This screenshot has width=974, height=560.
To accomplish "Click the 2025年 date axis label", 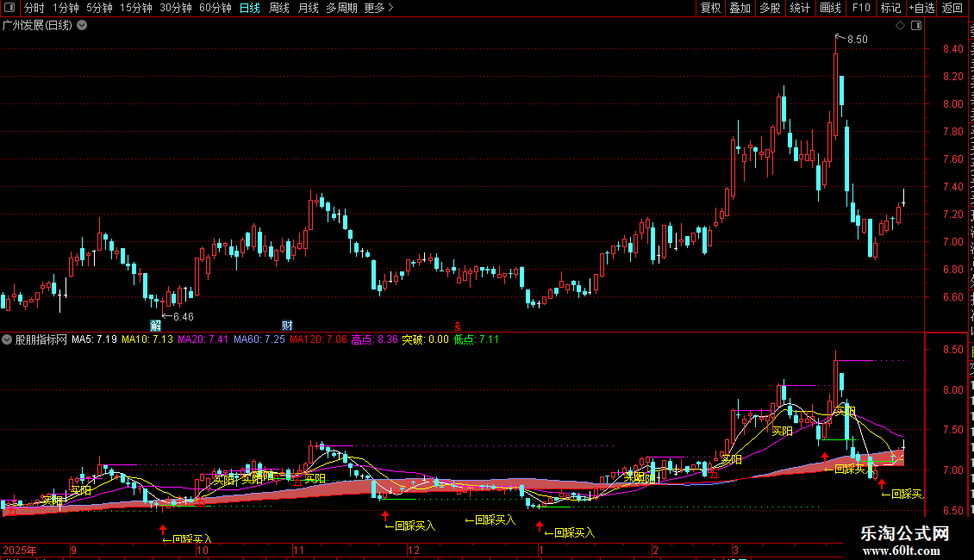I will pos(20,550).
